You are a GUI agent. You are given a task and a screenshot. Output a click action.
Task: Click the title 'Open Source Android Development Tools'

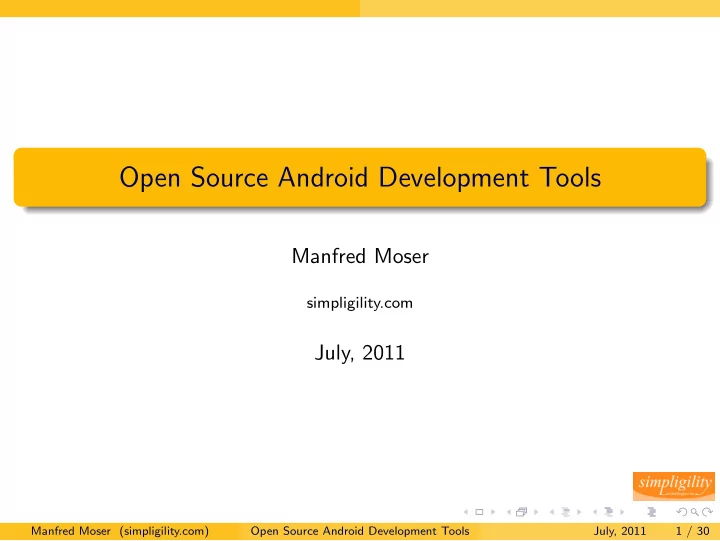pos(360,178)
